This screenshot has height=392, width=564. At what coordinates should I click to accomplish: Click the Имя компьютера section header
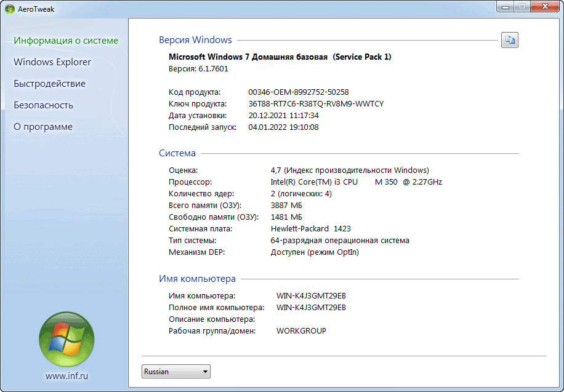click(198, 279)
